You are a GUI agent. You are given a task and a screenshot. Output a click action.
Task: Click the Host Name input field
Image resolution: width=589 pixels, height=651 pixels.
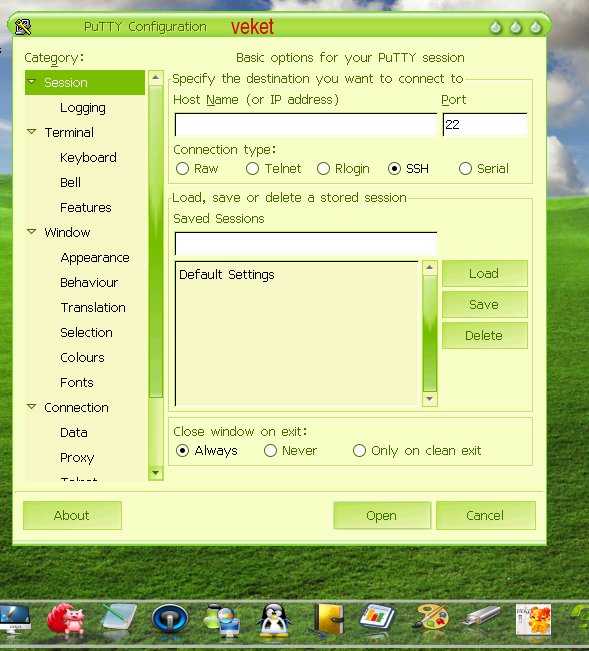click(x=306, y=125)
